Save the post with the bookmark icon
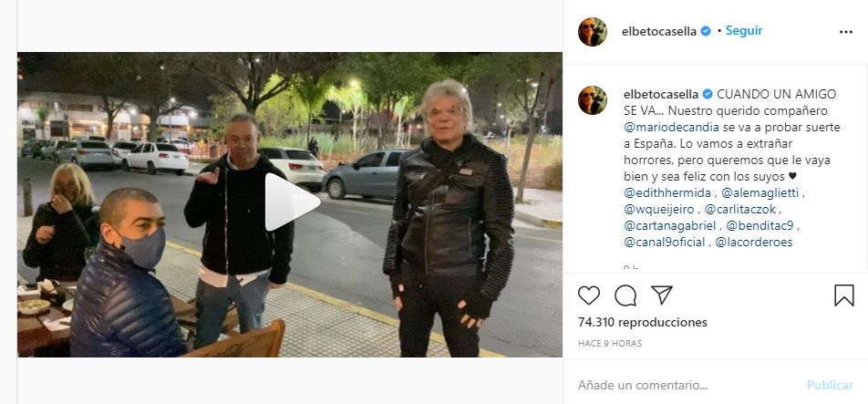The image size is (868, 404). coord(843,295)
